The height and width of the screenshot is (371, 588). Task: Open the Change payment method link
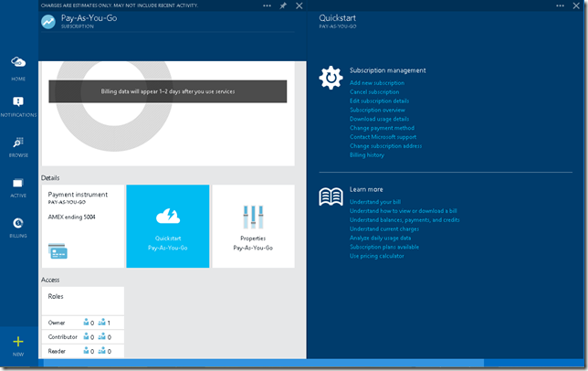pos(383,128)
